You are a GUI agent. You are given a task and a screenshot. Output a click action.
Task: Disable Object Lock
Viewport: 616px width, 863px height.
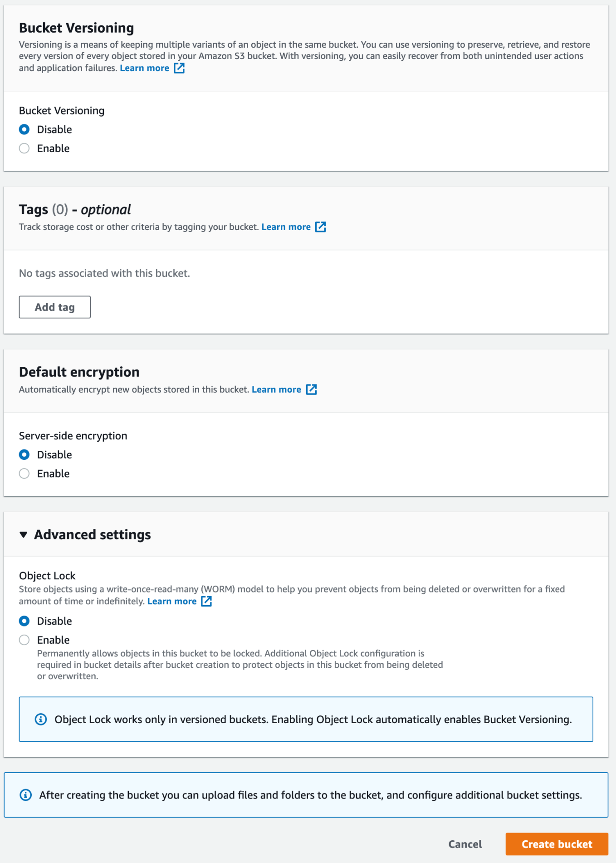(x=24, y=621)
